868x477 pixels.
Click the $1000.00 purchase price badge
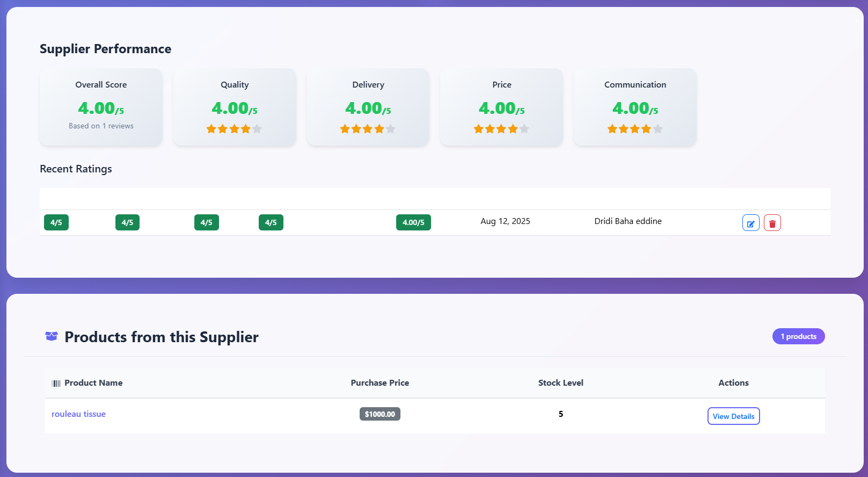point(380,414)
